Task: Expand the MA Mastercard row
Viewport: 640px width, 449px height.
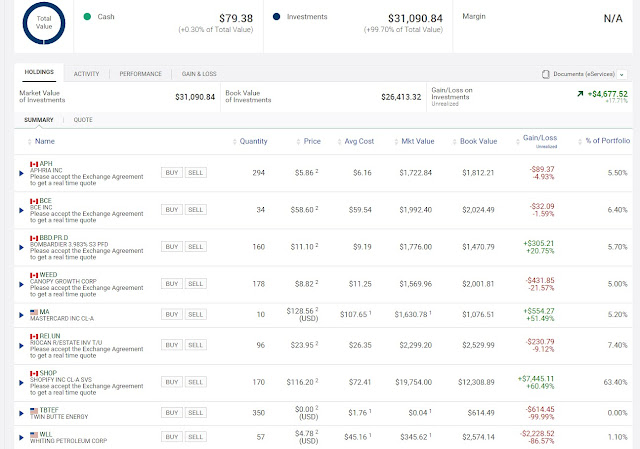Action: (21, 315)
